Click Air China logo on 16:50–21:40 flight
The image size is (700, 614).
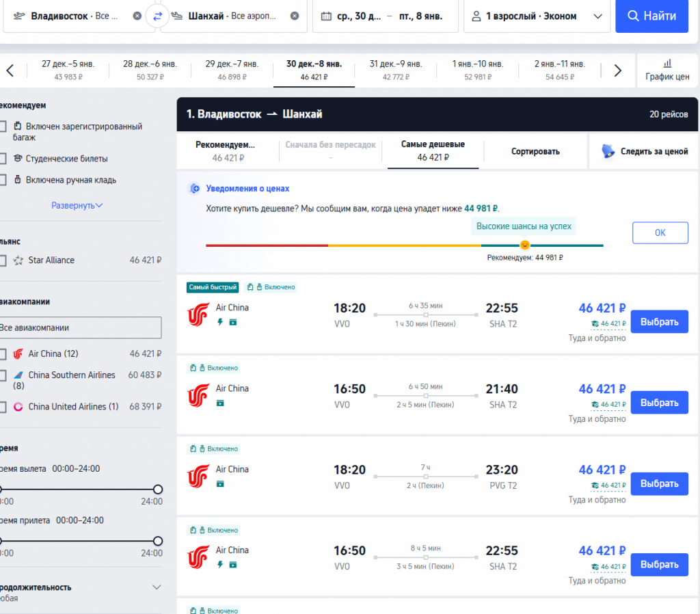tap(198, 395)
